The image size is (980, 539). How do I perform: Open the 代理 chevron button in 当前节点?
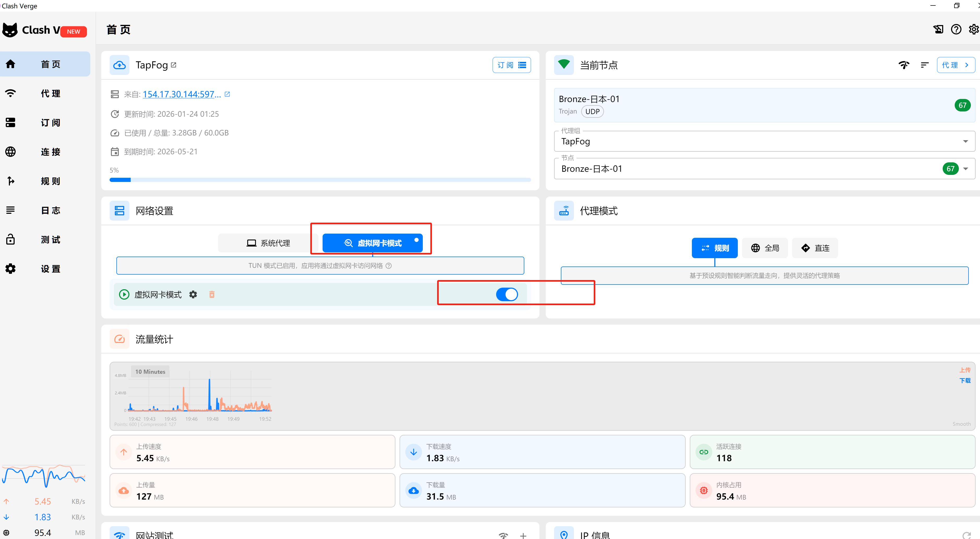point(955,65)
